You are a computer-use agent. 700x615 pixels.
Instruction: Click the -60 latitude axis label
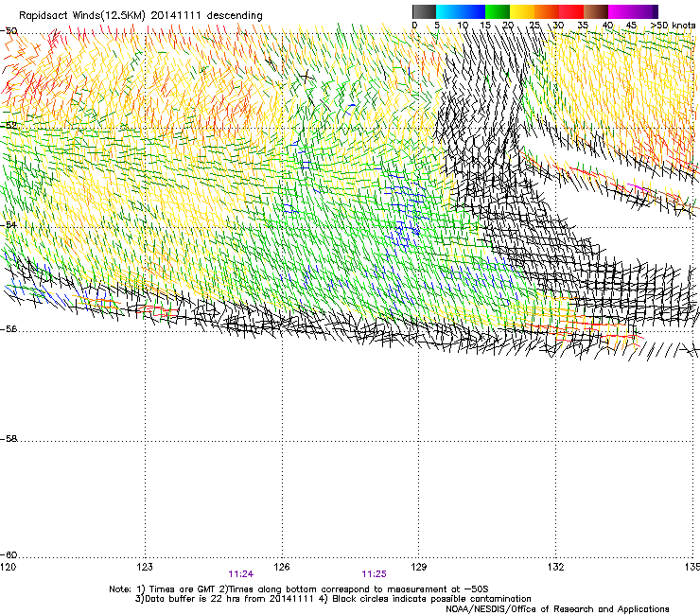point(9,554)
